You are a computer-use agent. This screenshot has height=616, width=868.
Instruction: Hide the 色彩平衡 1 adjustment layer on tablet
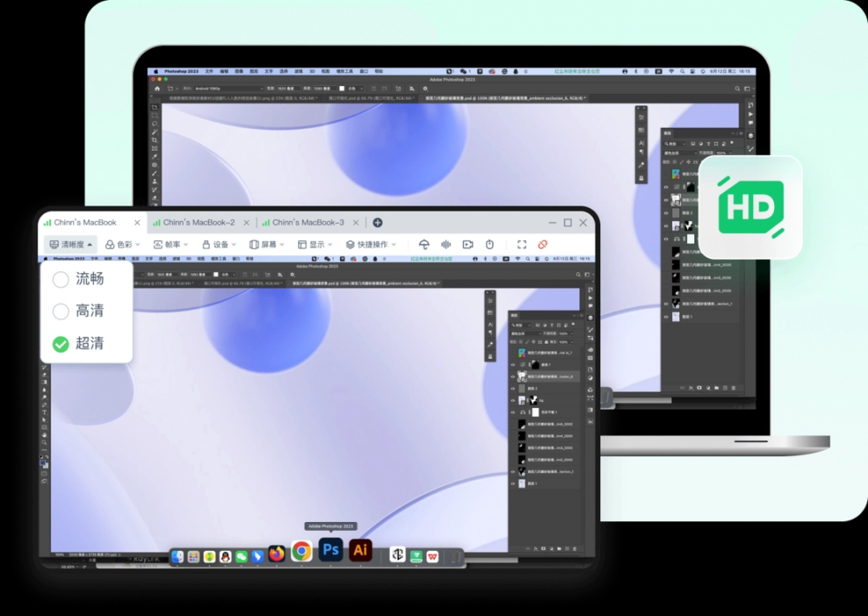[513, 413]
